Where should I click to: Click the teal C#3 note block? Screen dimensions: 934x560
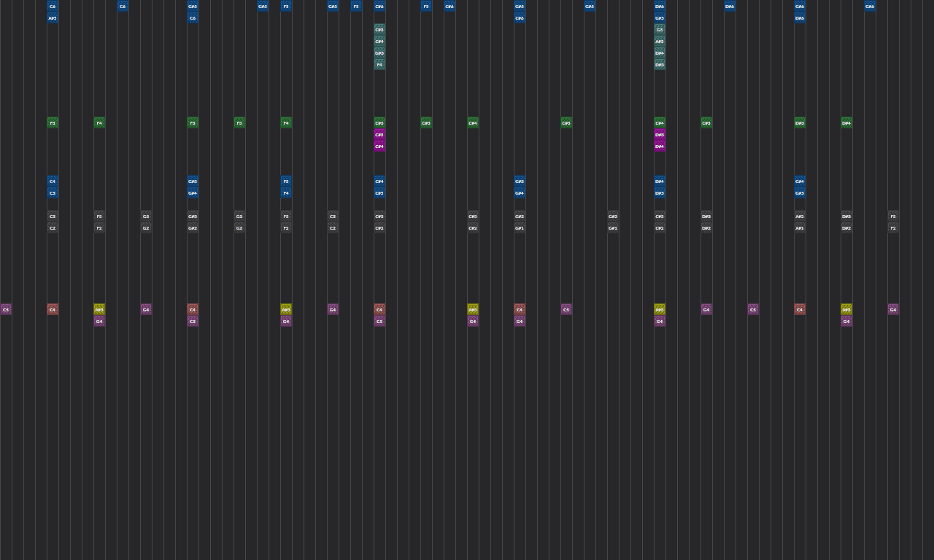pos(379,30)
